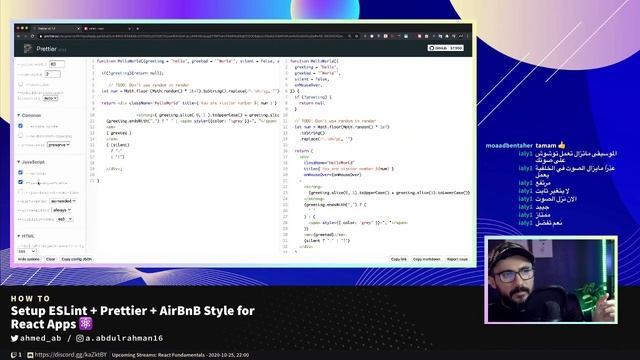Image resolution: width=640 pixels, height=360 pixels.
Task: Open the browser three-dot menu
Action: pos(468,36)
